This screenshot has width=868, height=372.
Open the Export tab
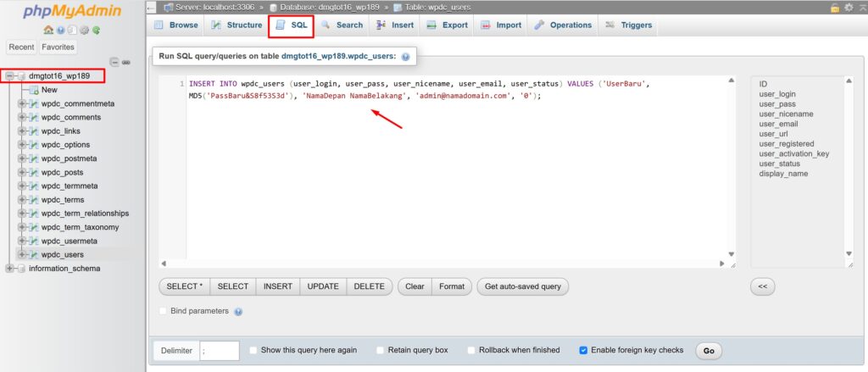point(448,25)
